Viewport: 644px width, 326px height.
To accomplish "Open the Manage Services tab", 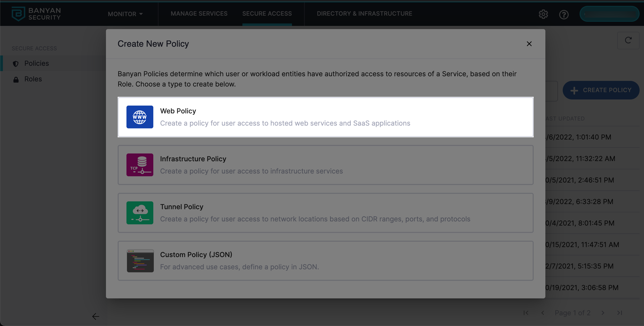I will click(x=199, y=13).
